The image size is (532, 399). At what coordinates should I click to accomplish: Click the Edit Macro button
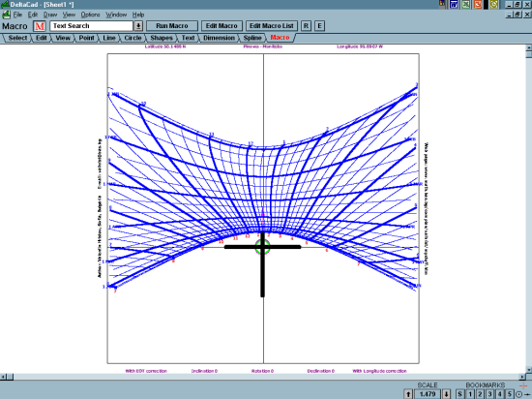tap(222, 26)
